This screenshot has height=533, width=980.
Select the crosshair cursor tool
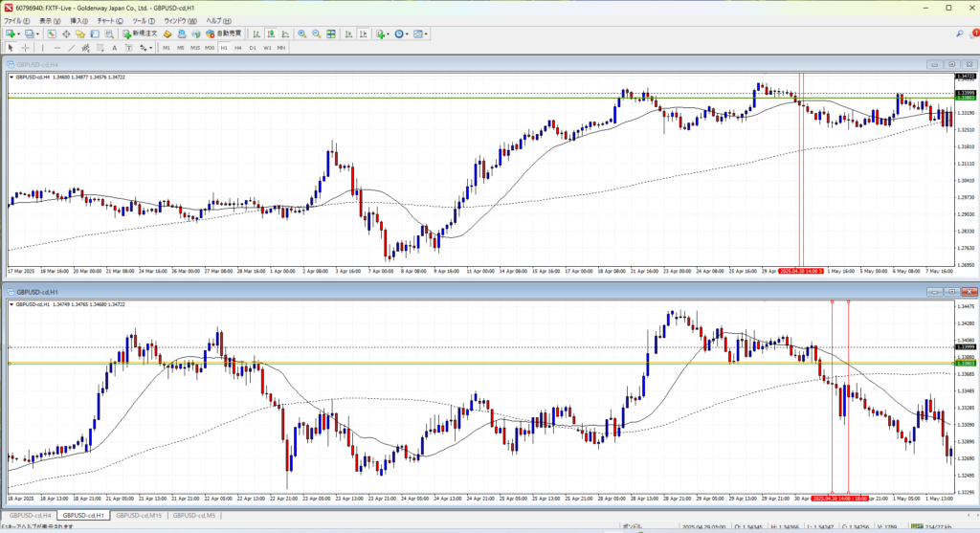coord(25,47)
